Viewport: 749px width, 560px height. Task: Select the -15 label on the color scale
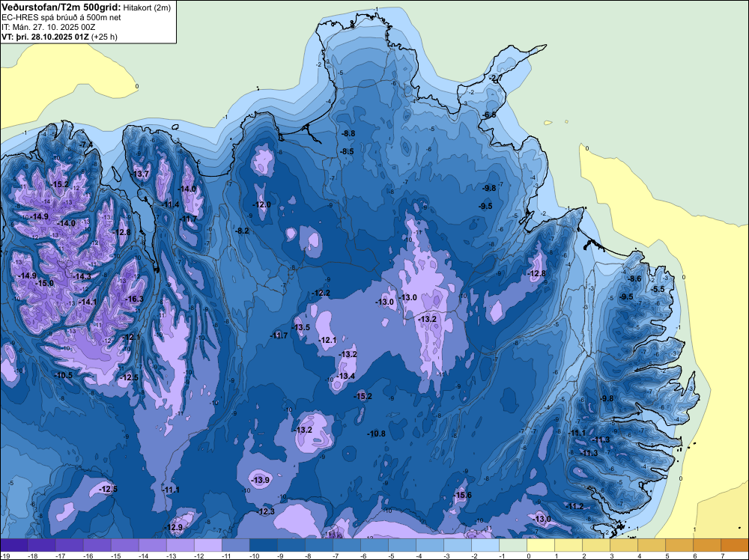pos(116,556)
